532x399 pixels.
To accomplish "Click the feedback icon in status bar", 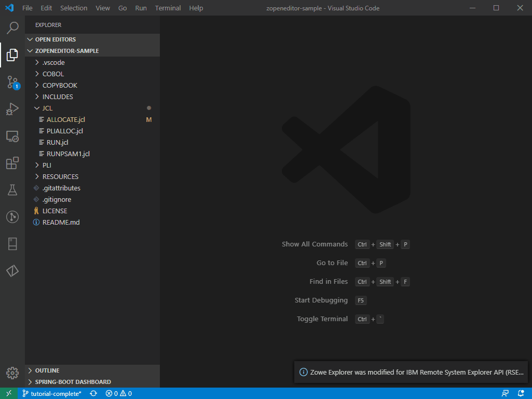I will click(x=505, y=394).
